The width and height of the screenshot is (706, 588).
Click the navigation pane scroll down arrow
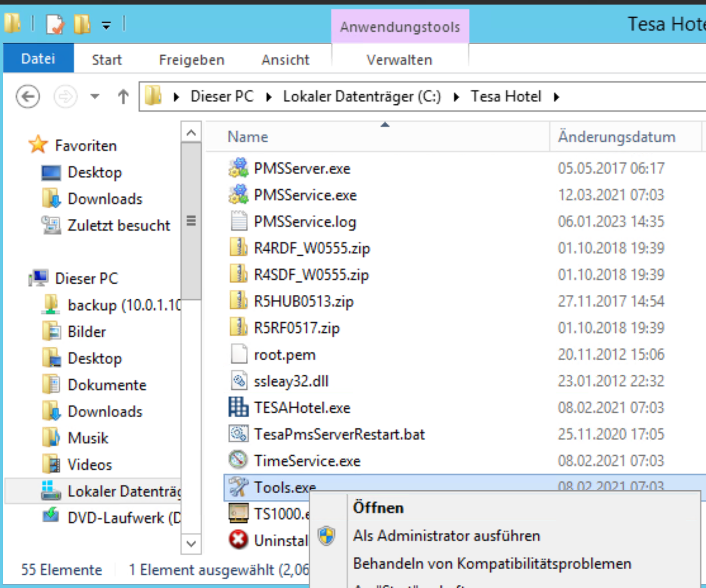(191, 543)
